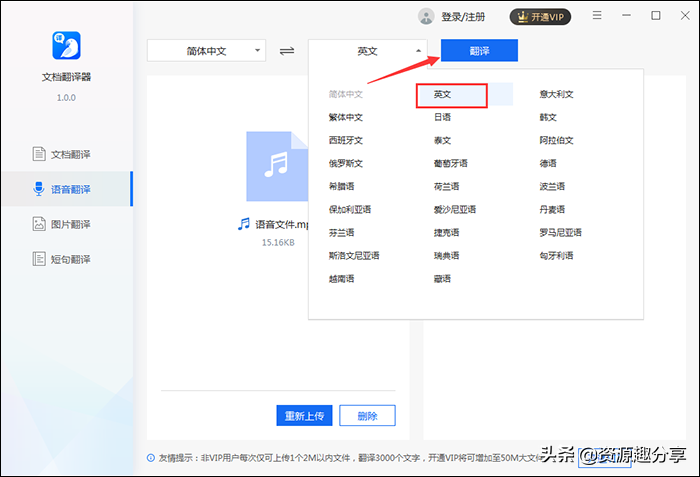Pick 瑞典语 in the language list
This screenshot has height=477, width=700.
coord(446,256)
